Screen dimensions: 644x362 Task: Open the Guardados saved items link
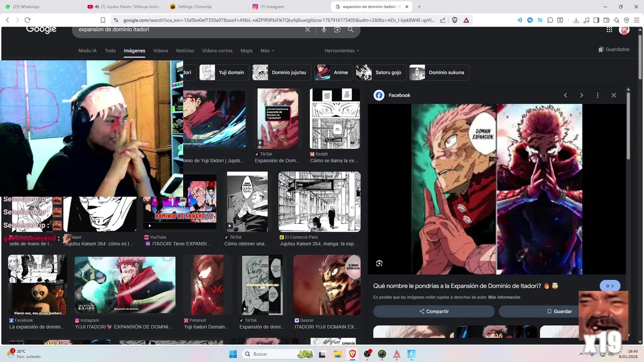[614, 49]
